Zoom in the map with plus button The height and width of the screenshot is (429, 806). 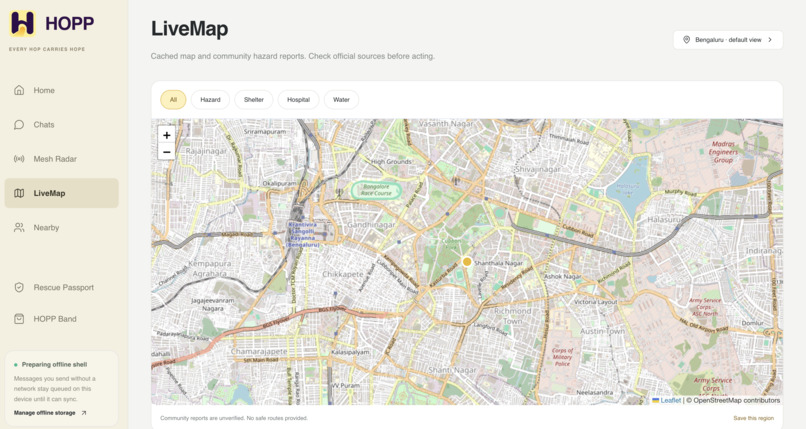pyautogui.click(x=167, y=135)
